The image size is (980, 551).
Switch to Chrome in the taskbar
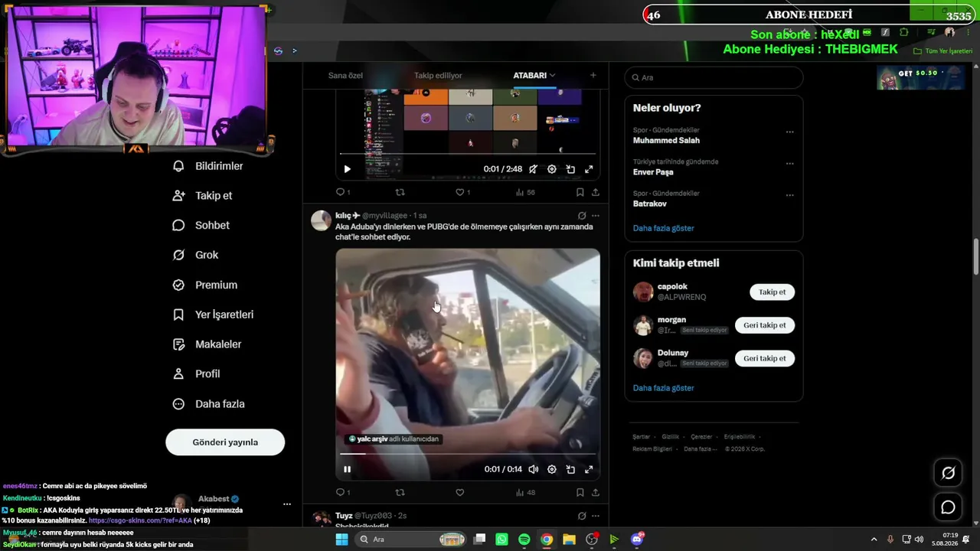[547, 540]
